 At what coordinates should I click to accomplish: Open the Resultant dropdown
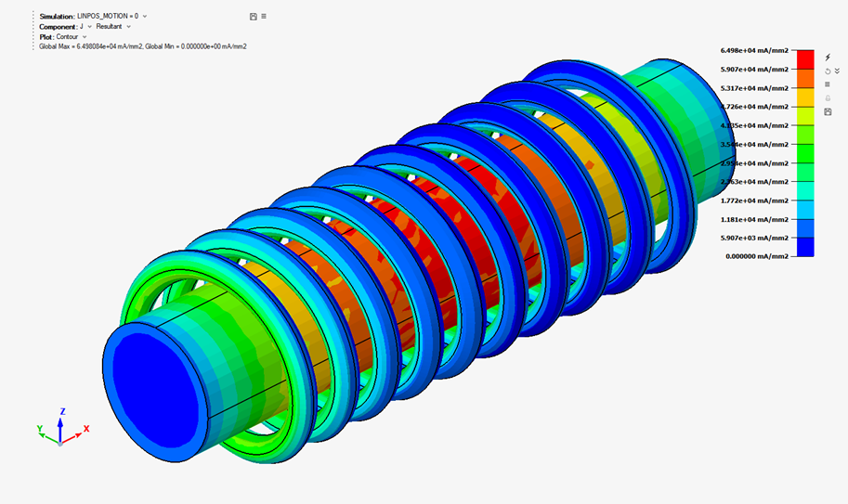[113, 27]
